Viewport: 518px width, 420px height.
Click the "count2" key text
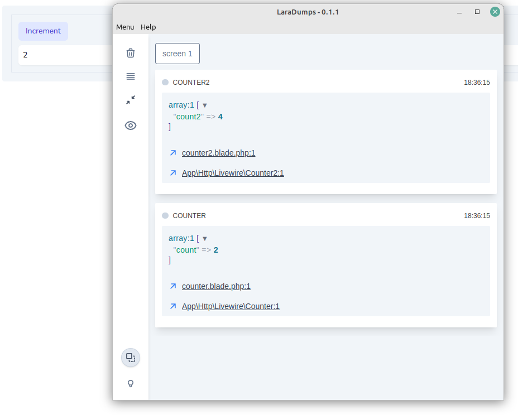click(188, 117)
